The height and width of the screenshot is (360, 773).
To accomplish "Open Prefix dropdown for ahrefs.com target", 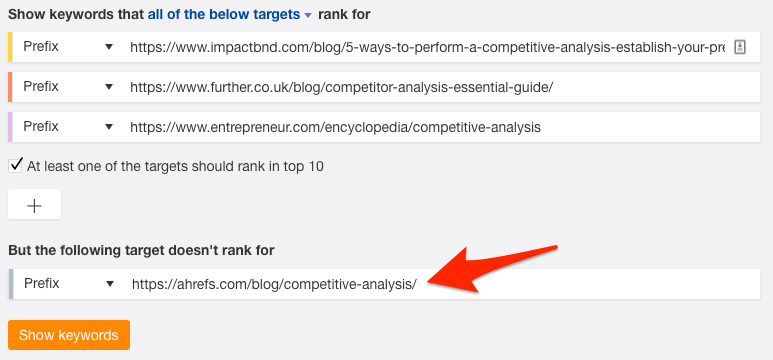I will [x=68, y=284].
